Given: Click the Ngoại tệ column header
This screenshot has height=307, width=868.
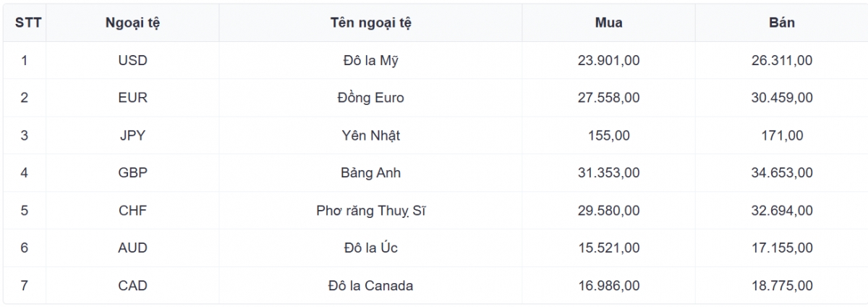Looking at the screenshot, I should pyautogui.click(x=132, y=22).
